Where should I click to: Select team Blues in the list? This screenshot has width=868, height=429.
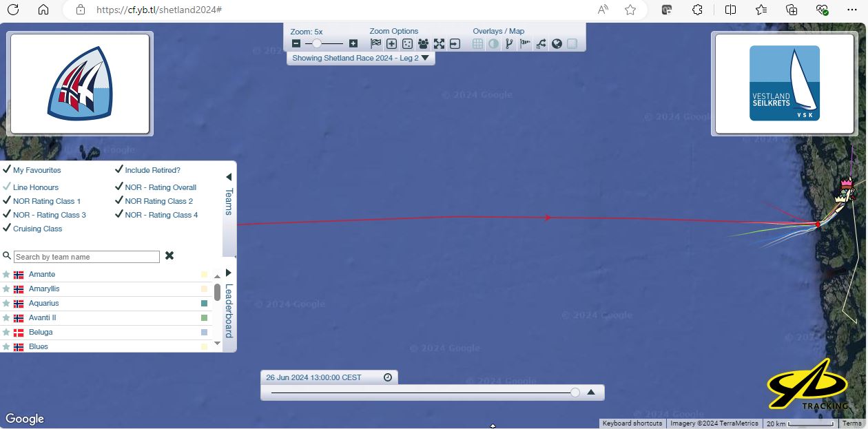pos(39,346)
